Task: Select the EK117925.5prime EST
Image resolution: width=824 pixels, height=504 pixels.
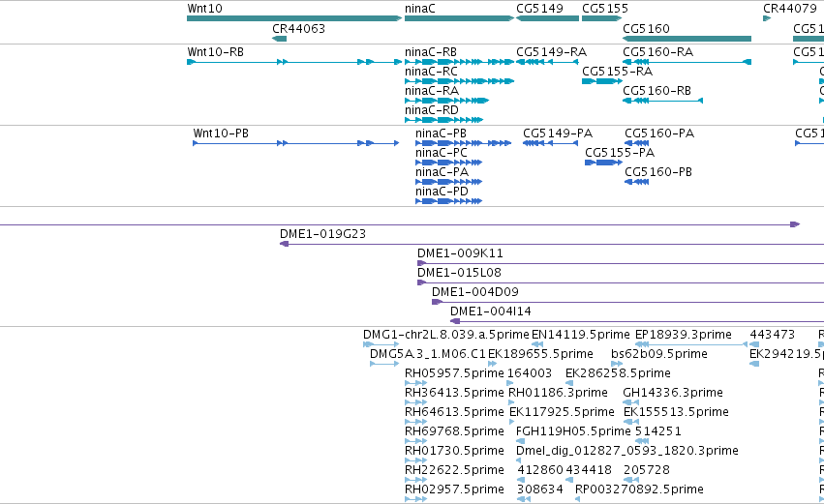Action: pyautogui.click(x=512, y=422)
